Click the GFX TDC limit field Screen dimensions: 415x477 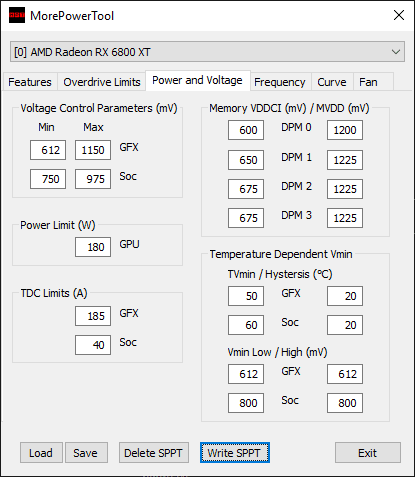point(93,316)
